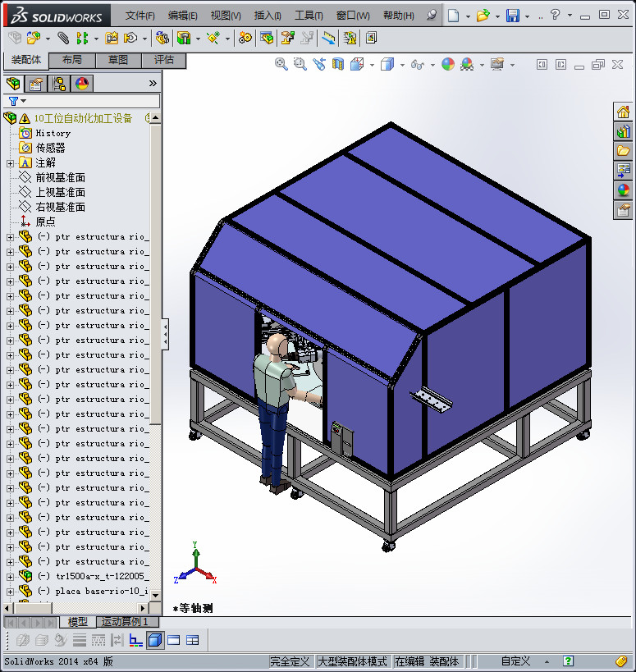Select the 草图 tab
This screenshot has width=636, height=672.
(x=118, y=60)
